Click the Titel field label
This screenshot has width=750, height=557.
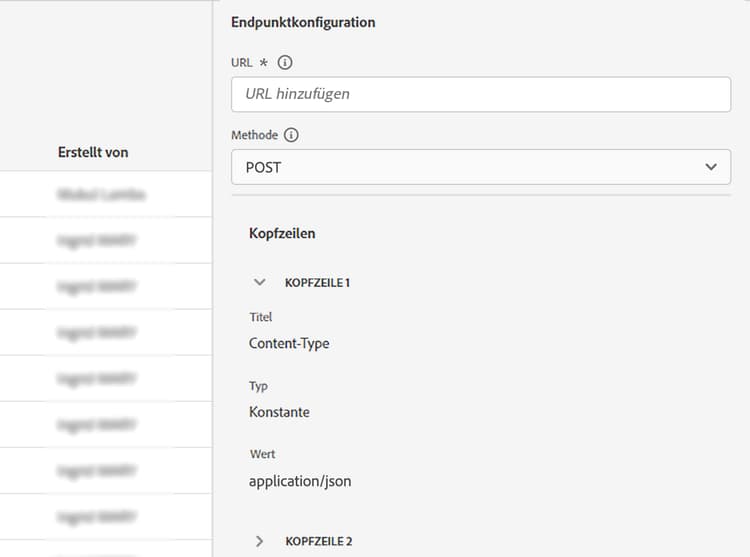pyautogui.click(x=260, y=317)
